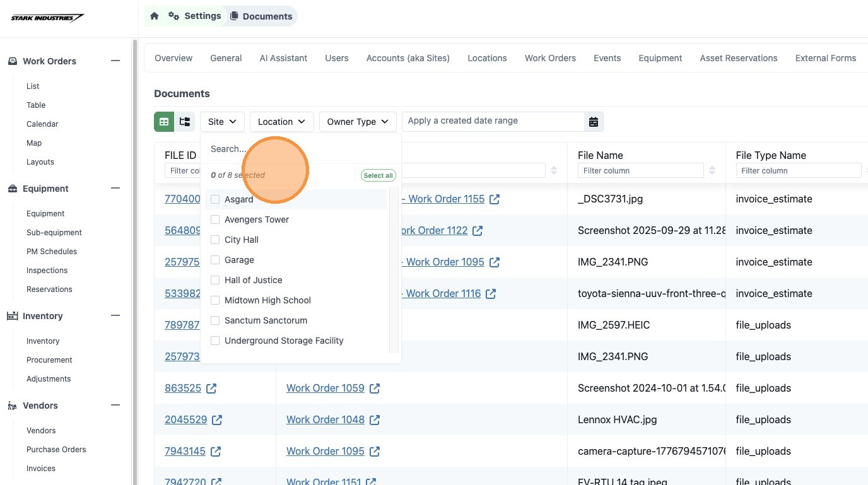
Task: Open external link for file 863525
Action: 211,389
